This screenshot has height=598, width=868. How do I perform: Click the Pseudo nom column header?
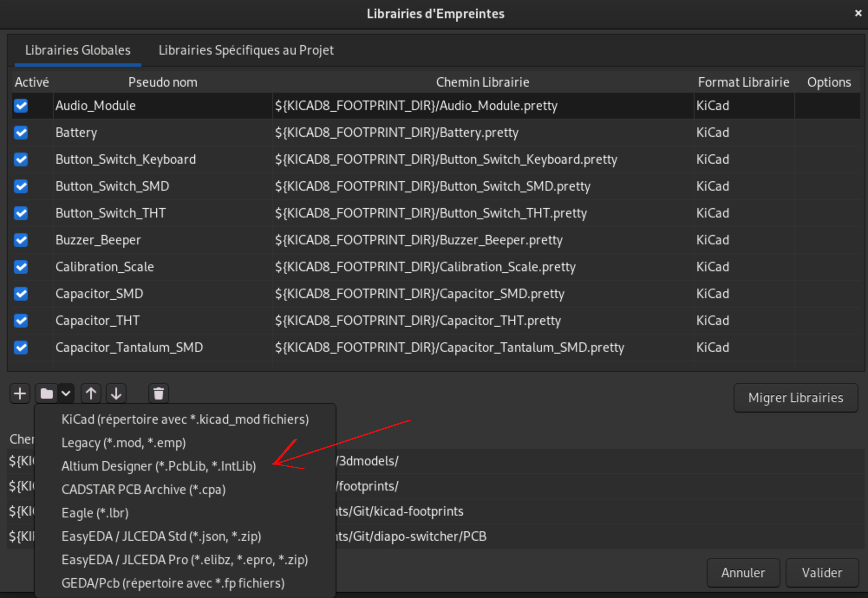coord(163,82)
